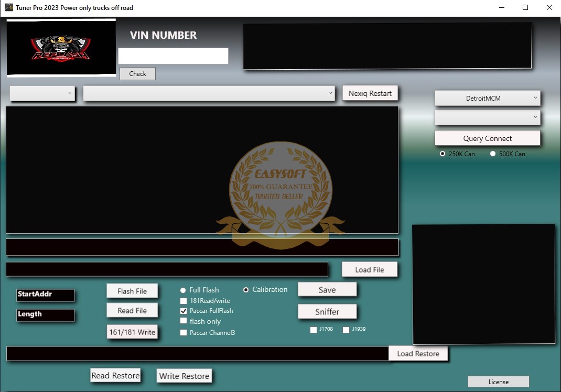Click the Save button

click(327, 290)
